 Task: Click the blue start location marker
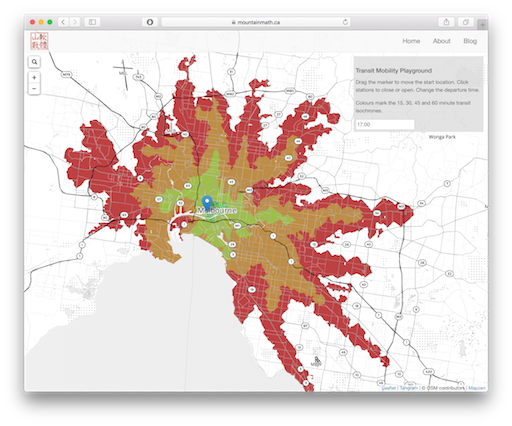point(207,203)
